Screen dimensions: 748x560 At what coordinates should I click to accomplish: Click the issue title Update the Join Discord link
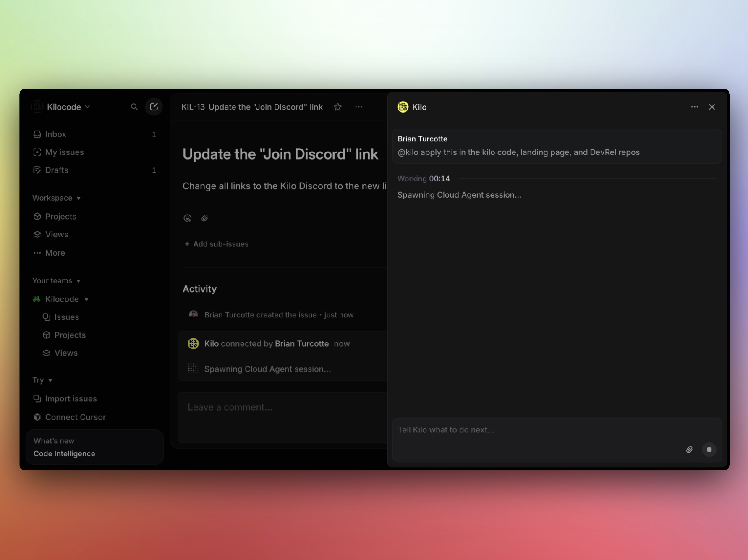[280, 154]
